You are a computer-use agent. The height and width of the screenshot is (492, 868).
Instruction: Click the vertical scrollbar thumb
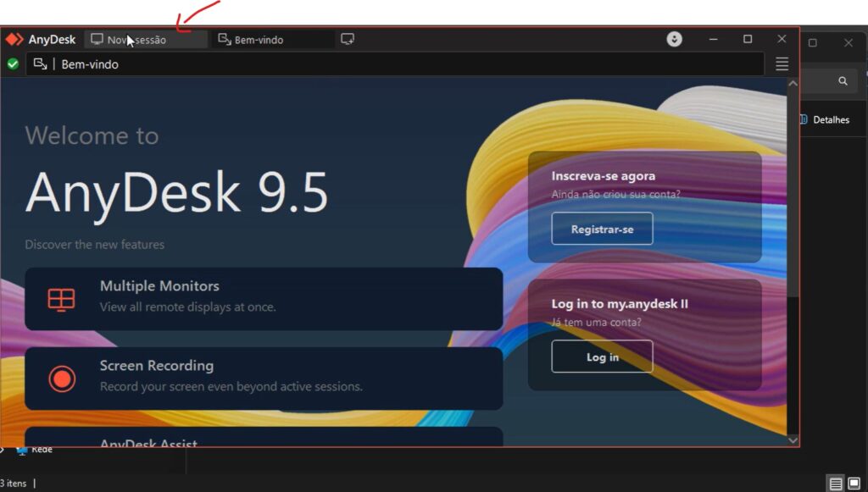pyautogui.click(x=793, y=193)
